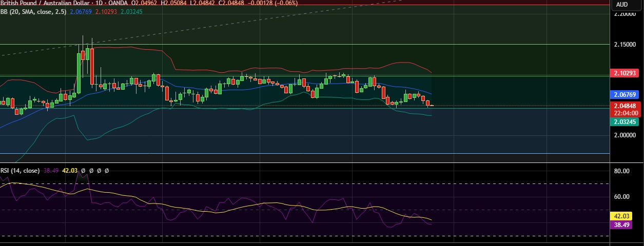Click the red BB upper value 2.10293 in legend
This screenshot has width=644, height=246.
106,11
